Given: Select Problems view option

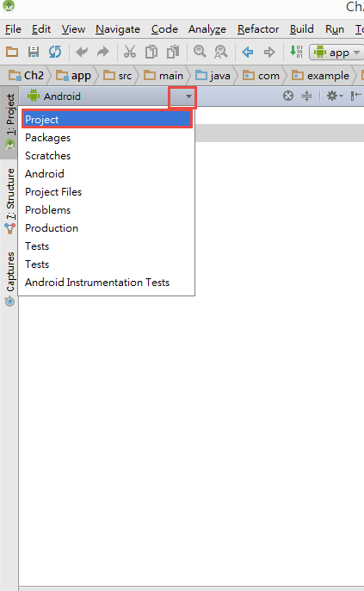Looking at the screenshot, I should [x=107, y=210].
